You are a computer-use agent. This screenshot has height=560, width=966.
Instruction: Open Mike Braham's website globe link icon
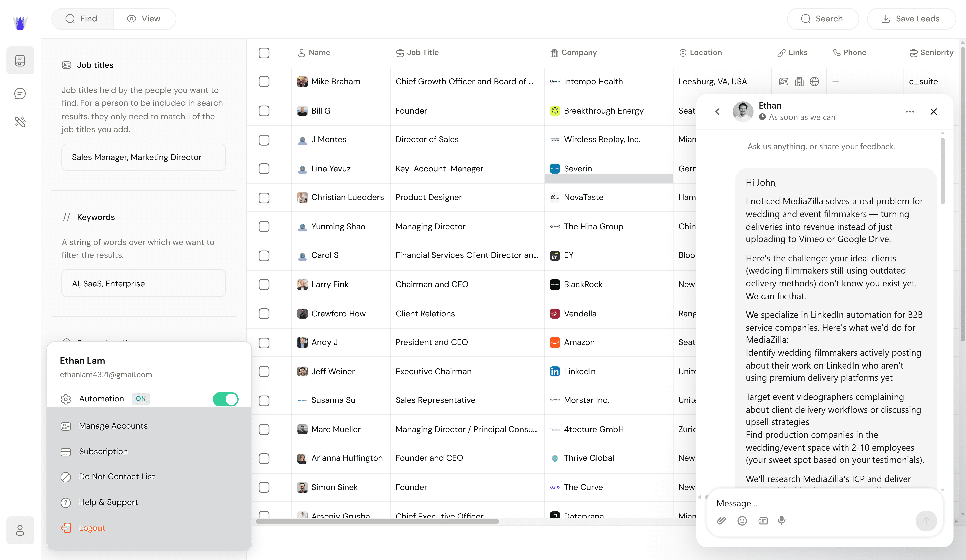tap(814, 82)
